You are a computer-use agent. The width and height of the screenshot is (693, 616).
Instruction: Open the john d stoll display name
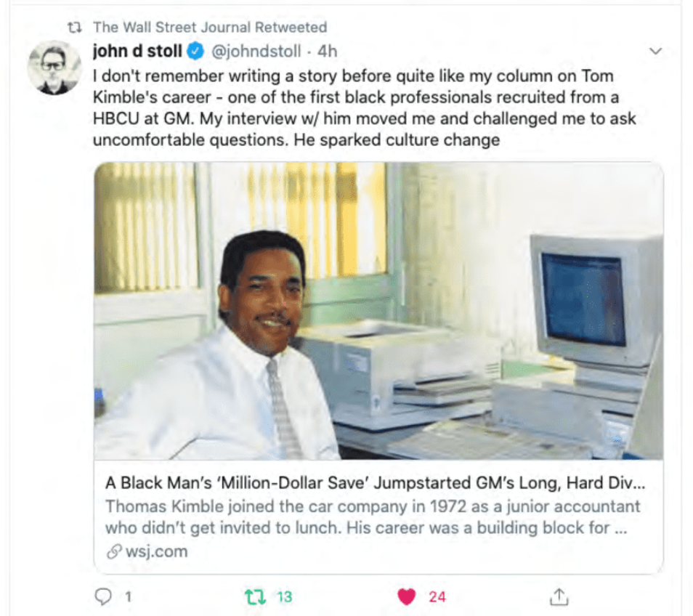[137, 52]
